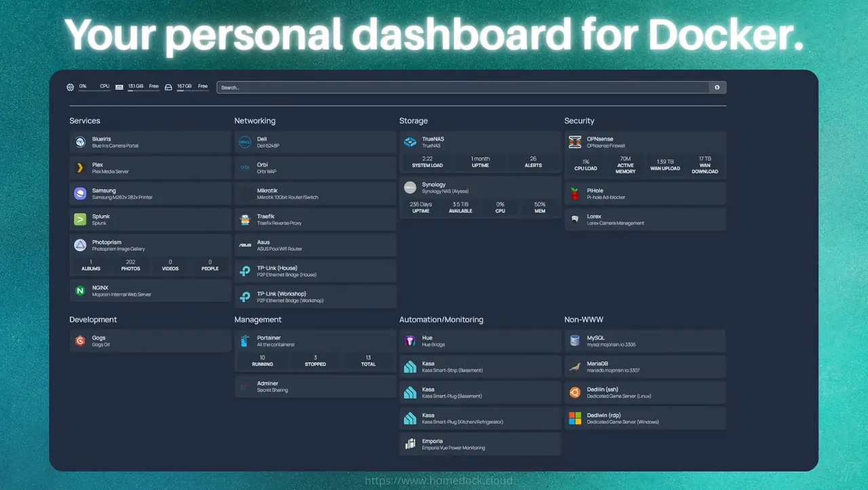Click the disk free space bar
The image size is (868, 490).
[x=193, y=91]
